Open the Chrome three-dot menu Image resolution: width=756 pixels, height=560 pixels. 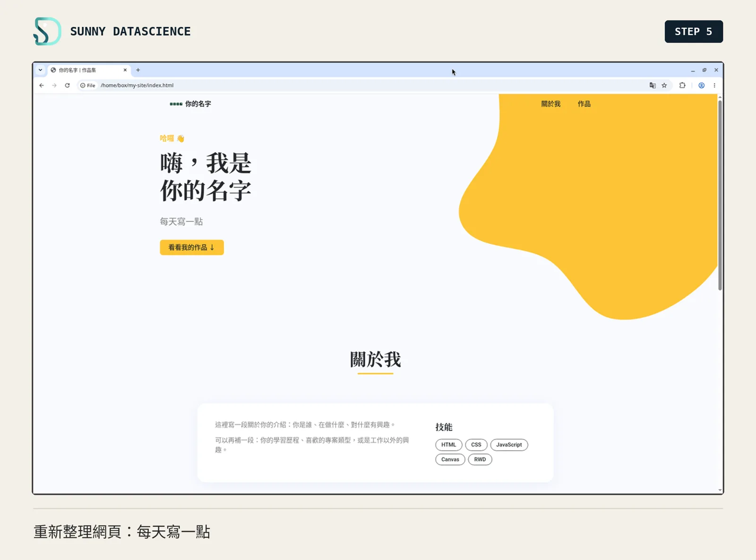[714, 86]
